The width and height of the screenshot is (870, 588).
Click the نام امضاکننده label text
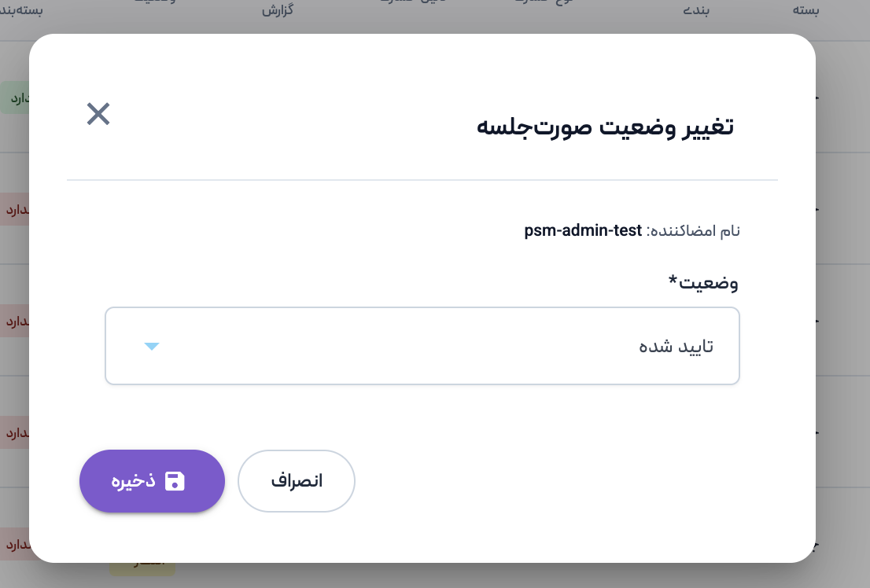point(695,231)
